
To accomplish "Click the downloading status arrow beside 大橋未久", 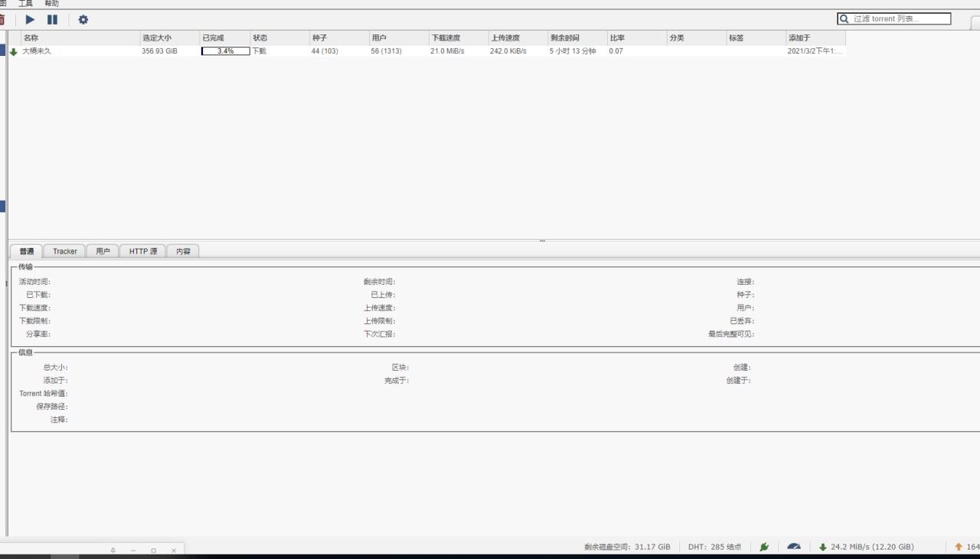I will 14,51.
